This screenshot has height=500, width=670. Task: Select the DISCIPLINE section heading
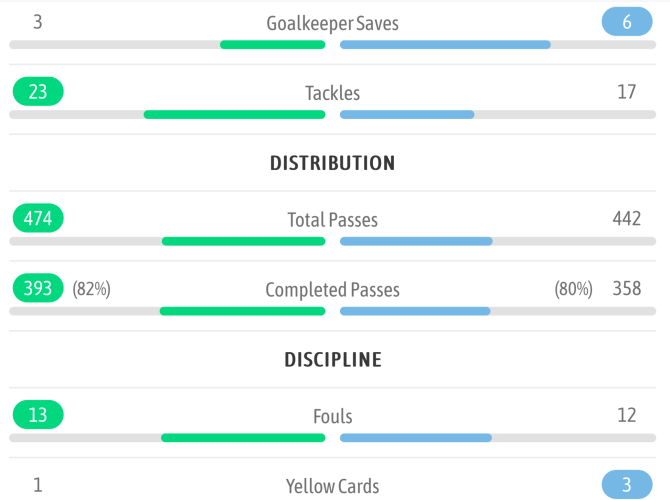tap(332, 359)
